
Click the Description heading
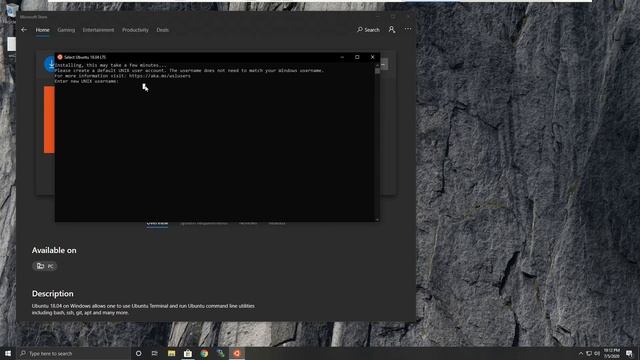click(x=53, y=293)
